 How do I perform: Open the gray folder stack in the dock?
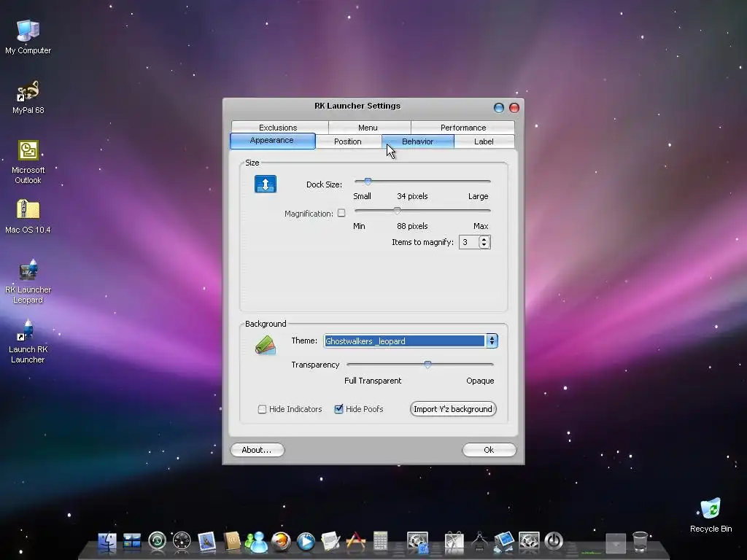coord(616,542)
